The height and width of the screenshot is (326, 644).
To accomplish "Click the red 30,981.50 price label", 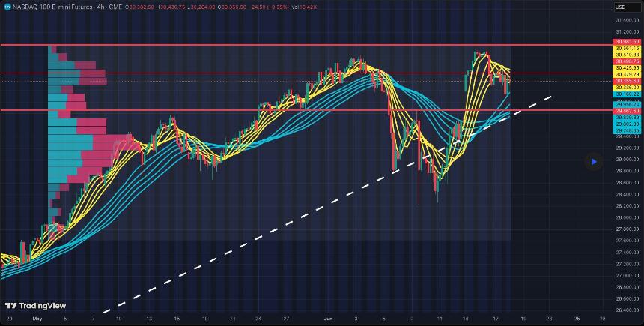I will (x=626, y=42).
